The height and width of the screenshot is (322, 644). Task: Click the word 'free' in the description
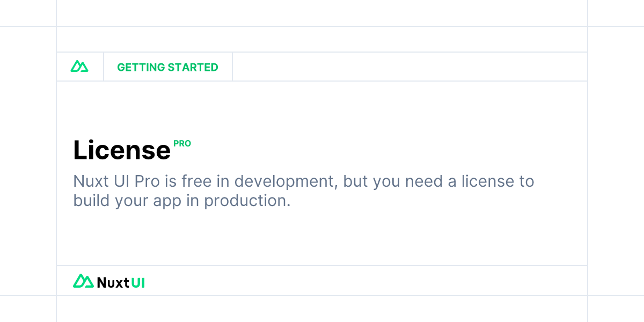coord(198,181)
